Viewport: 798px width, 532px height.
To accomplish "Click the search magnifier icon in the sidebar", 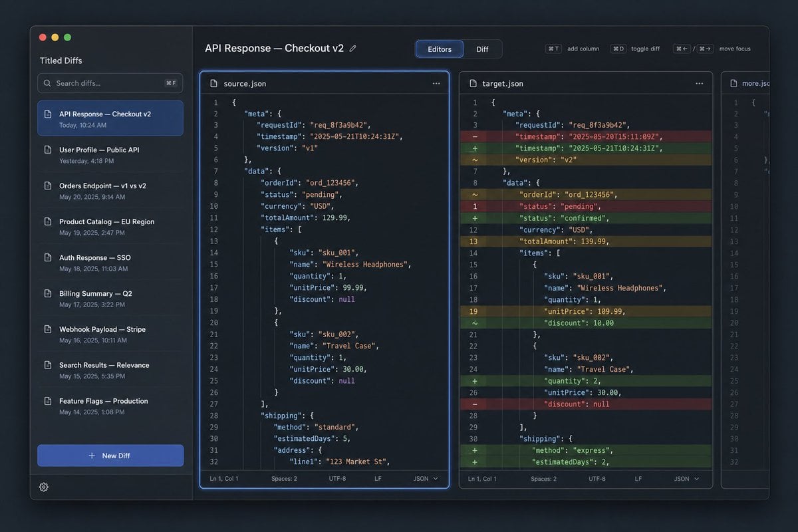I will [x=47, y=83].
